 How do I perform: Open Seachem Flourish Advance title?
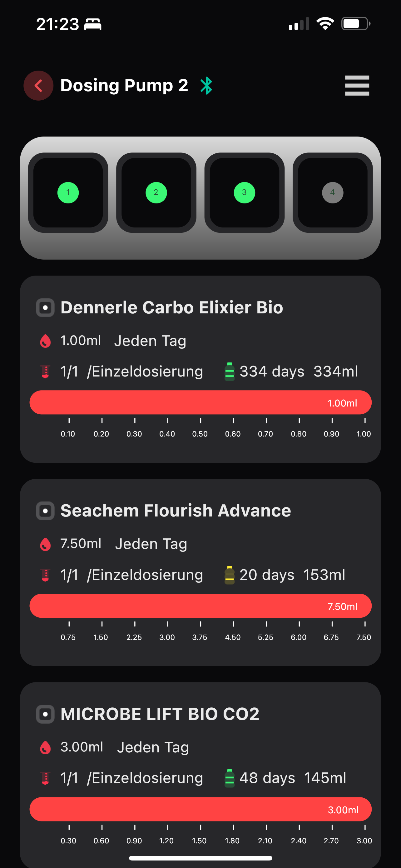176,511
